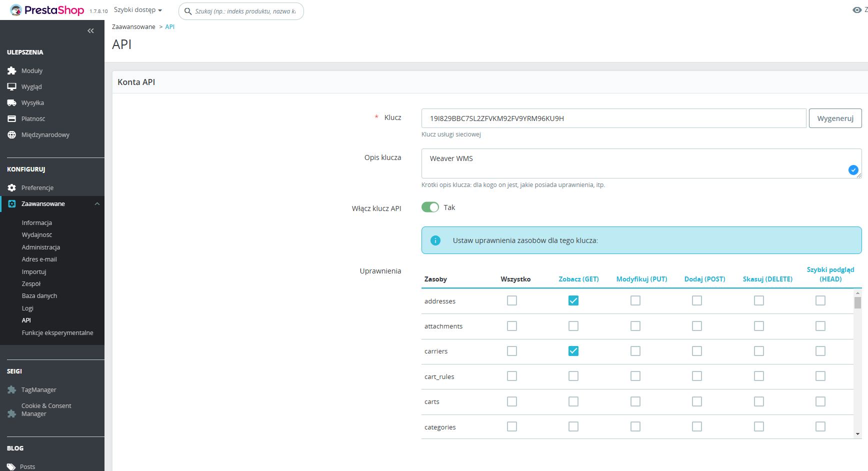Image resolution: width=868 pixels, height=471 pixels.
Task: Open the Szybki dostęp dropdown
Action: coord(138,10)
